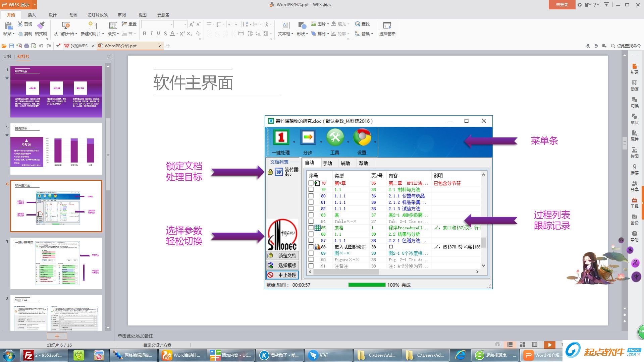Open the 插入 ribbon tab
Viewport: 644px width, 362px height.
pyautogui.click(x=32, y=15)
